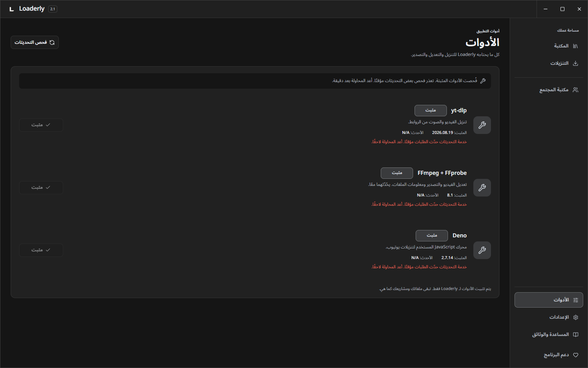Viewport: 588px width, 368px height.
Task: Click the Deno tool name
Action: [459, 236]
